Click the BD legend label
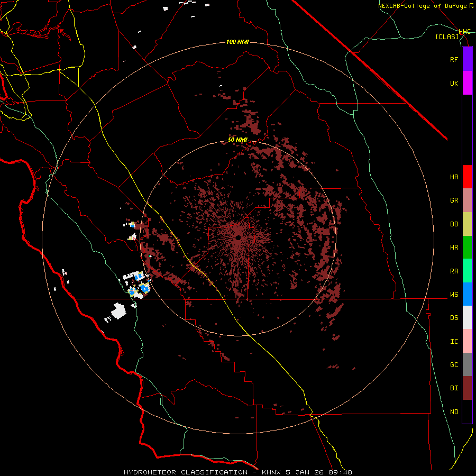The height and width of the screenshot is (476, 476). coord(454,224)
